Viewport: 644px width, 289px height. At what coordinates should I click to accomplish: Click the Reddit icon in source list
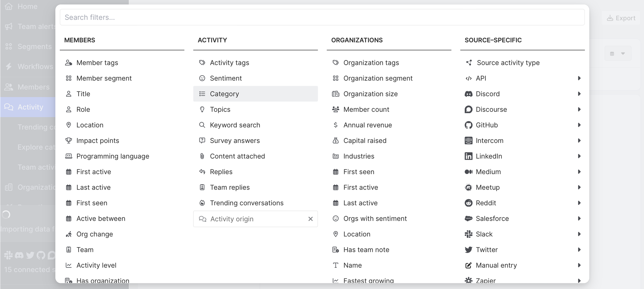[x=468, y=203]
